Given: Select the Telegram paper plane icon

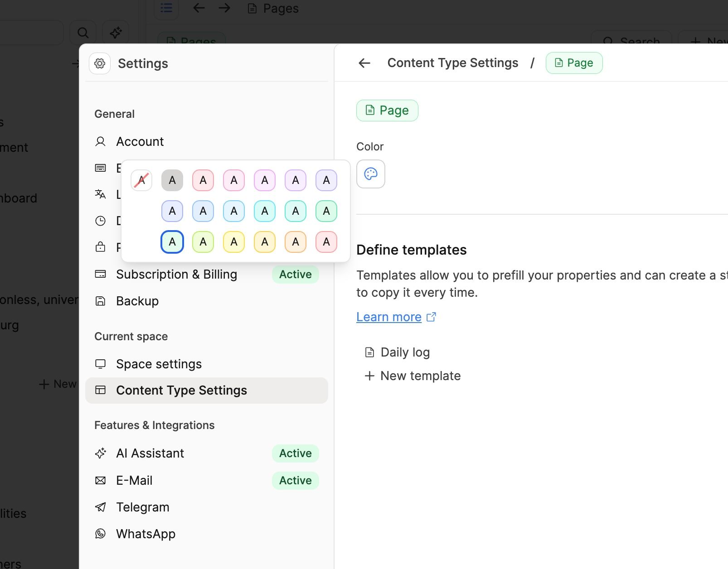Looking at the screenshot, I should [100, 507].
